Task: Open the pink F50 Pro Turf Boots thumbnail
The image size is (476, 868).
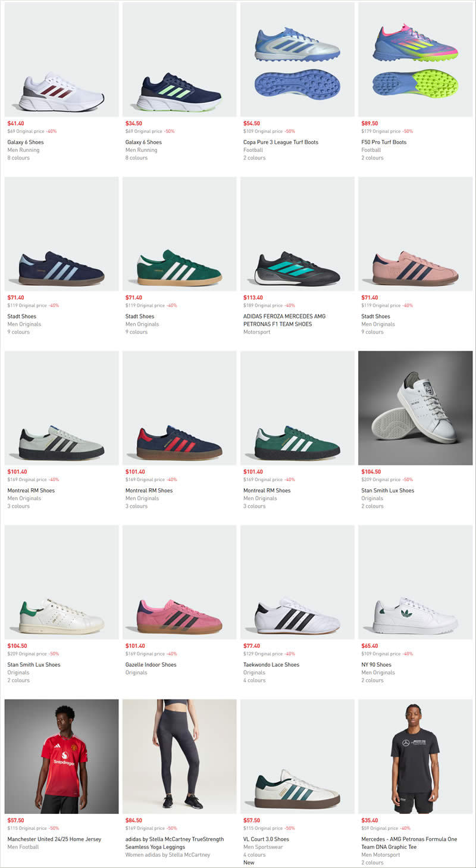Action: 415,60
